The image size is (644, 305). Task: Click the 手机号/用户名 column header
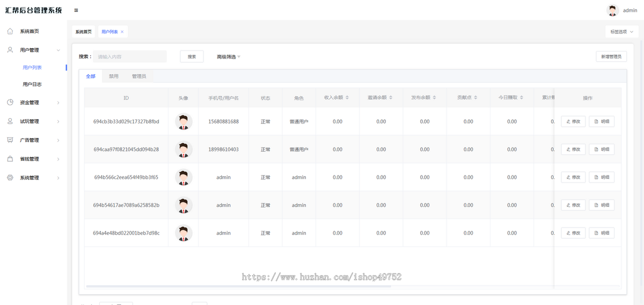pyautogui.click(x=223, y=98)
